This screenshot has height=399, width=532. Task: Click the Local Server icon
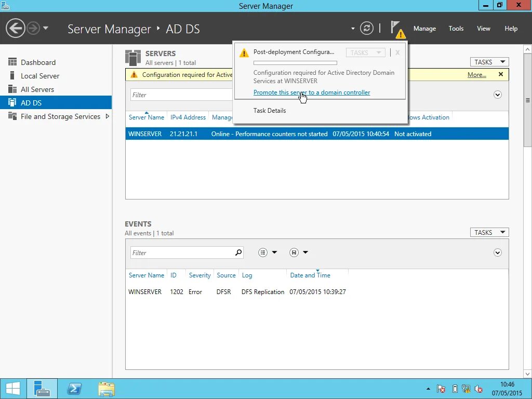click(x=12, y=75)
